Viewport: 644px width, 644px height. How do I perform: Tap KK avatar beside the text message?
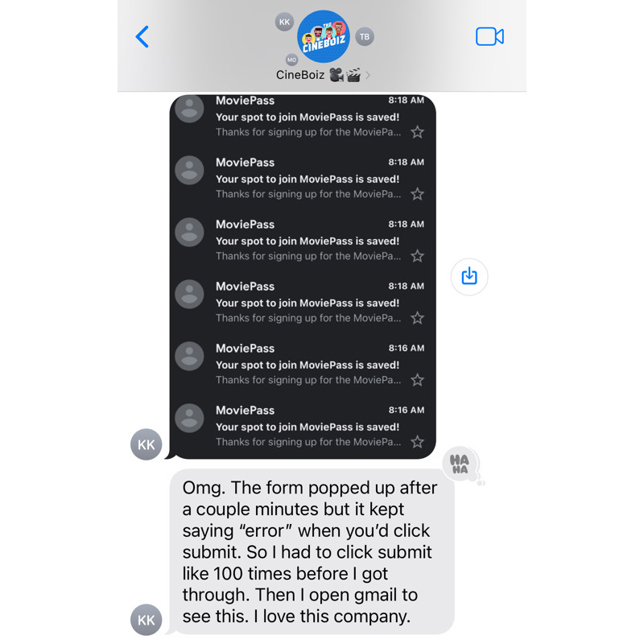click(147, 620)
